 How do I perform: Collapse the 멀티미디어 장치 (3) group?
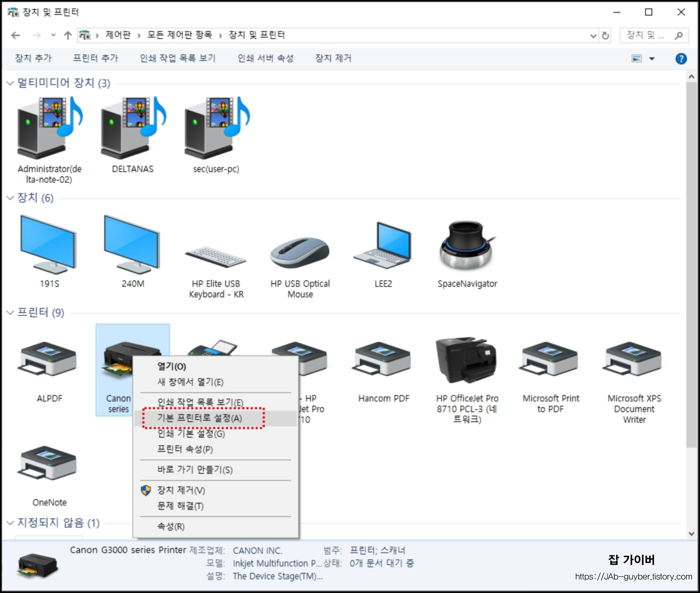tap(10, 83)
